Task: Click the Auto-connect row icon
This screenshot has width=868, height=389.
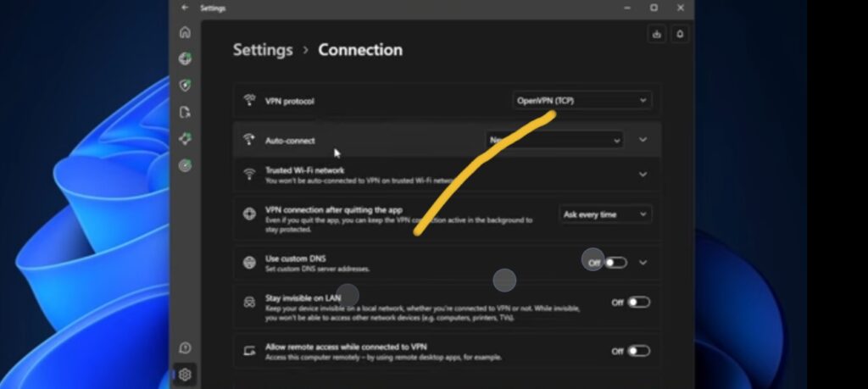Action: pos(250,140)
